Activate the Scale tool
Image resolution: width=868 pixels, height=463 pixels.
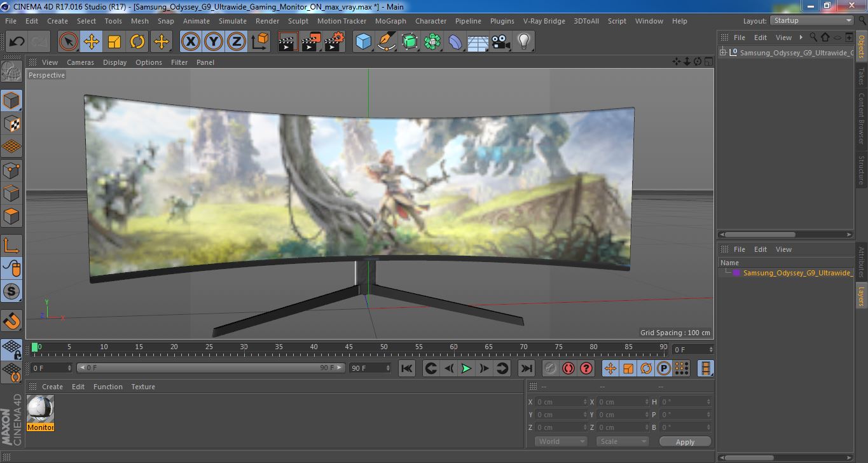pyautogui.click(x=114, y=42)
